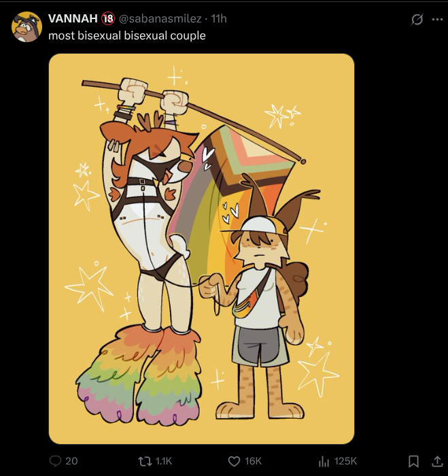
Task: Click the 18+ badge next to VANNAH
Action: click(x=108, y=18)
